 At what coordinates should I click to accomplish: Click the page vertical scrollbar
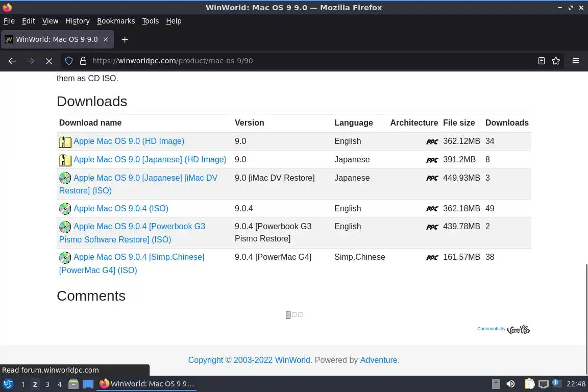point(586,319)
